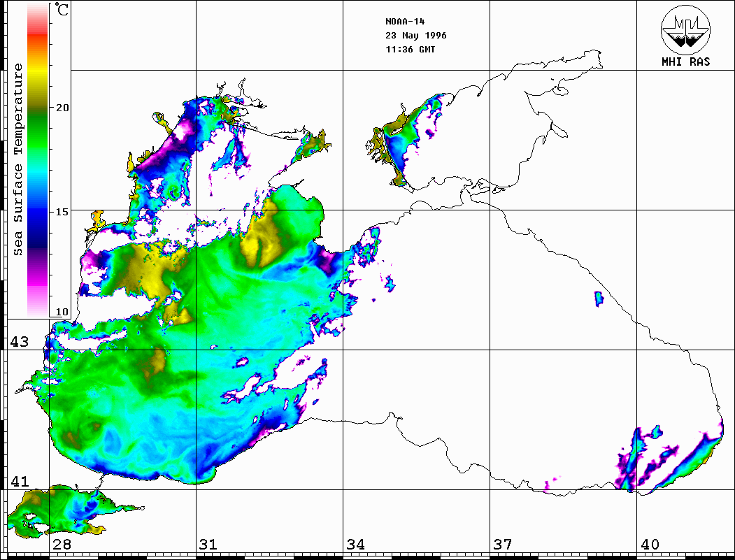Click the time "11:36 GMT"

(x=410, y=49)
